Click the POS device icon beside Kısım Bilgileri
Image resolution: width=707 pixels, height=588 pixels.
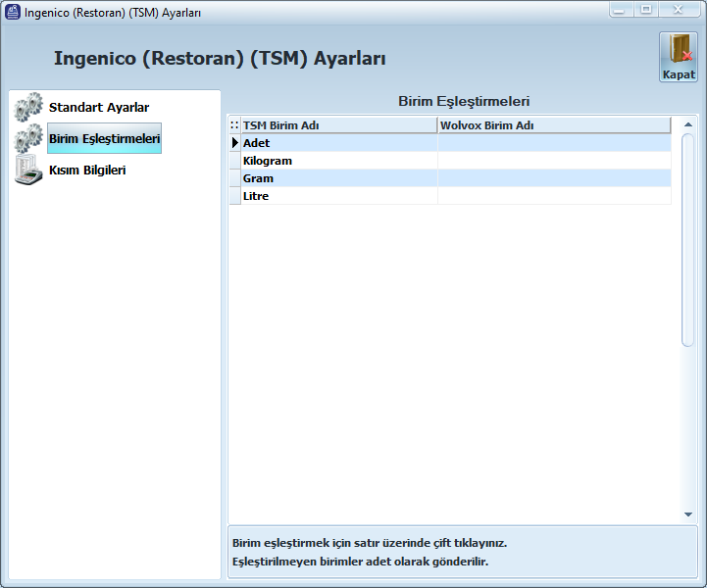[28, 171]
